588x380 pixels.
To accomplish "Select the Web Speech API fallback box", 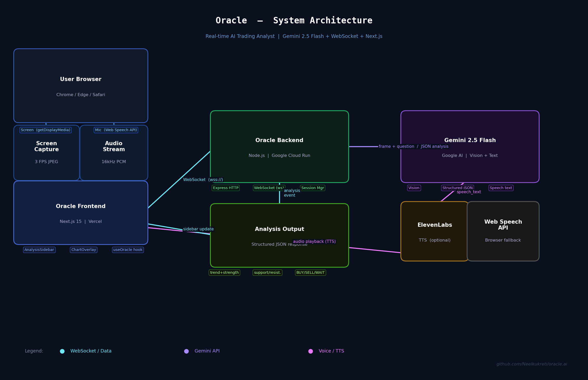I will pyautogui.click(x=503, y=231).
